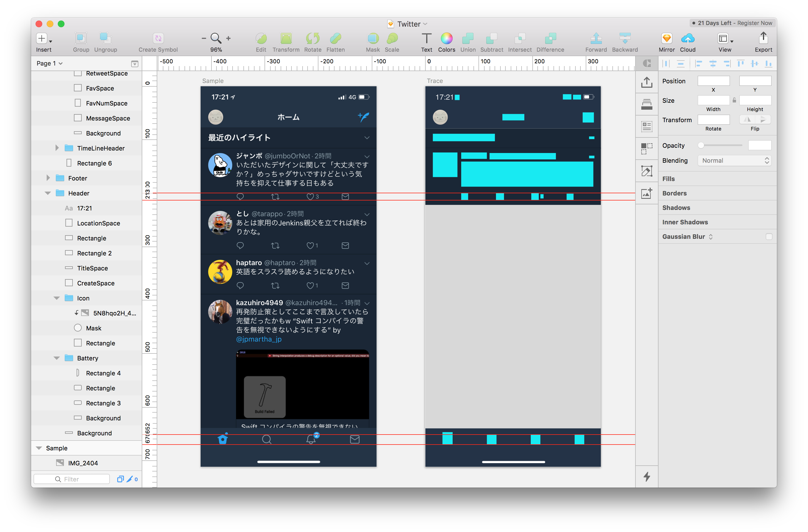Click align horizontal center icon

[713, 64]
